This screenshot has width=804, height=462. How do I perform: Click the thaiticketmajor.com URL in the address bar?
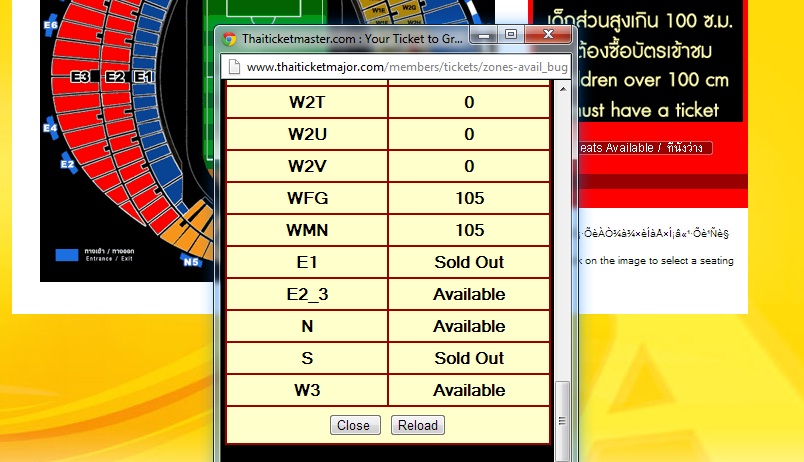point(407,67)
